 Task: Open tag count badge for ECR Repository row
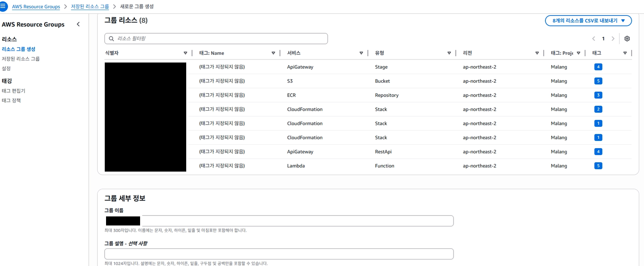point(598,95)
